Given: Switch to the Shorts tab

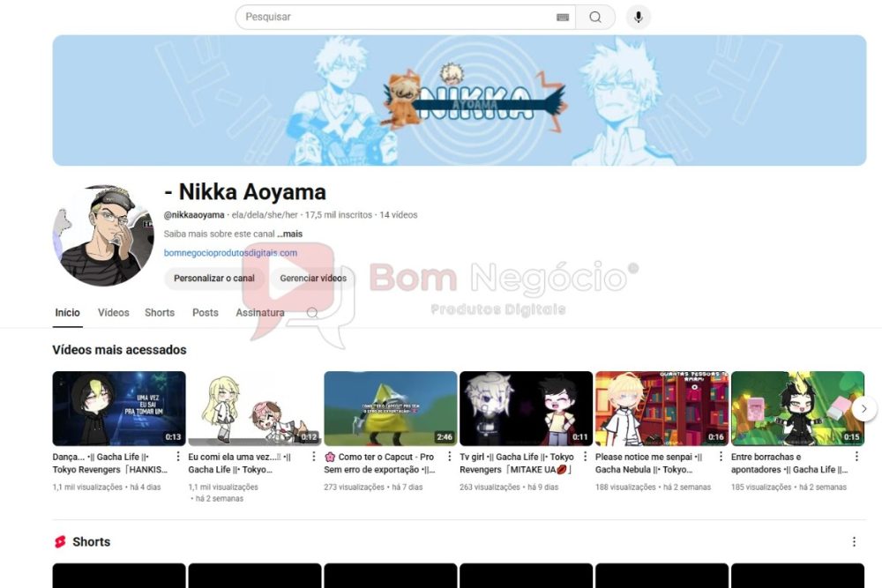Looking at the screenshot, I should 160,313.
